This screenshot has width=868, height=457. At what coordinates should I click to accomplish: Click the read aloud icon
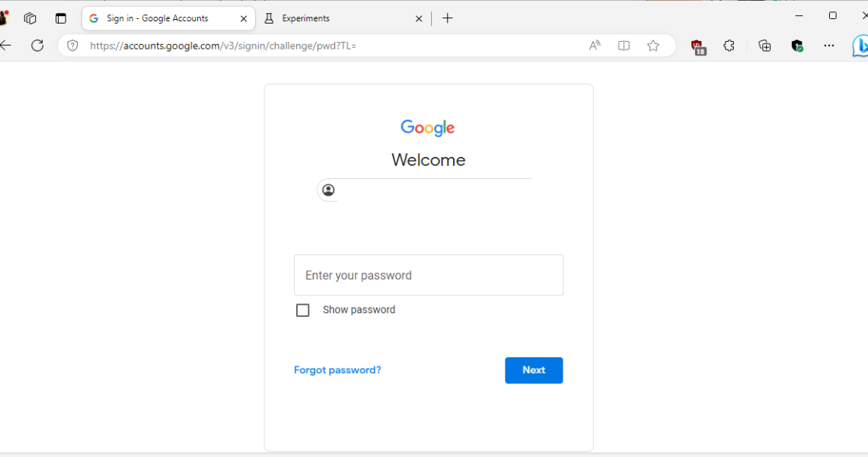595,46
